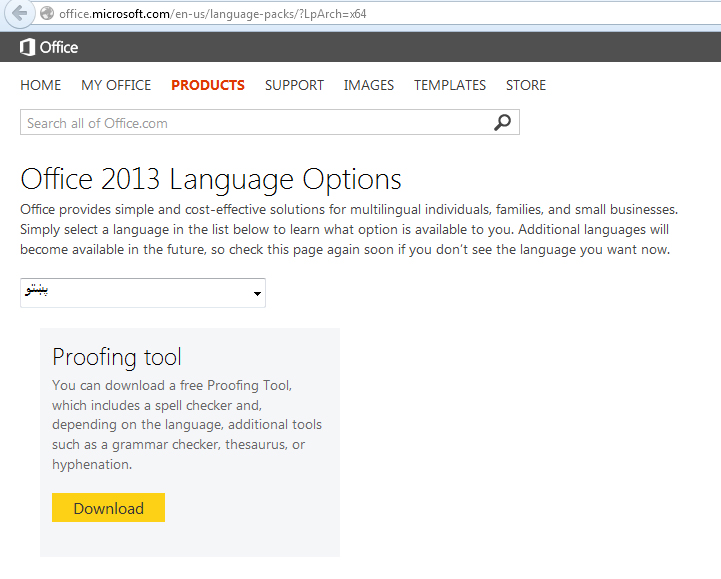Click the Office wordmark text in header
Screen dimensions: 721x579
(x=59, y=47)
